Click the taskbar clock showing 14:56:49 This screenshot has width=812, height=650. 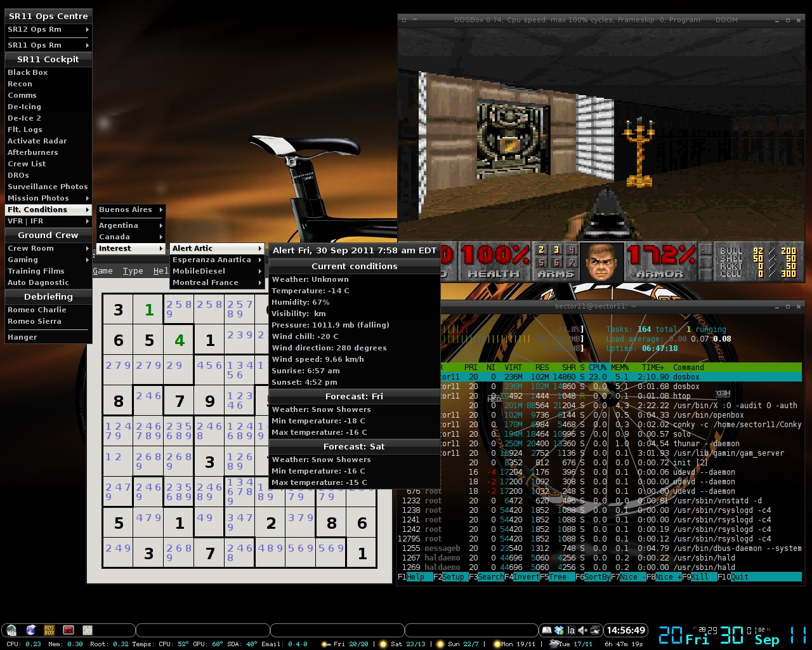[626, 630]
